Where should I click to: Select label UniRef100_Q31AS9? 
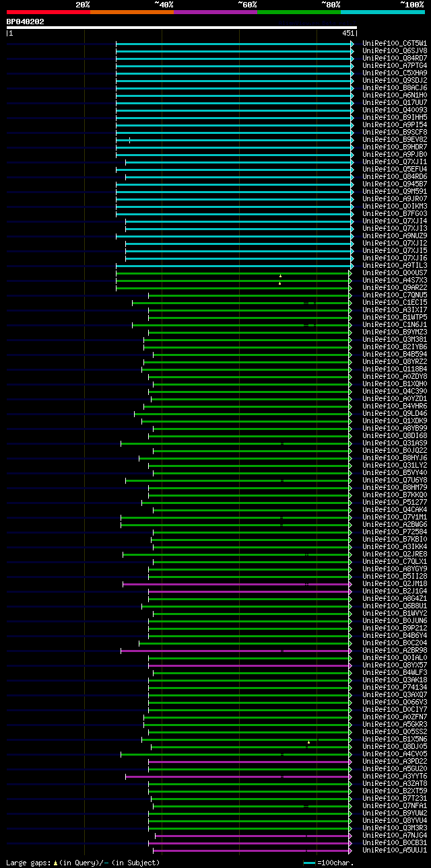tap(395, 443)
